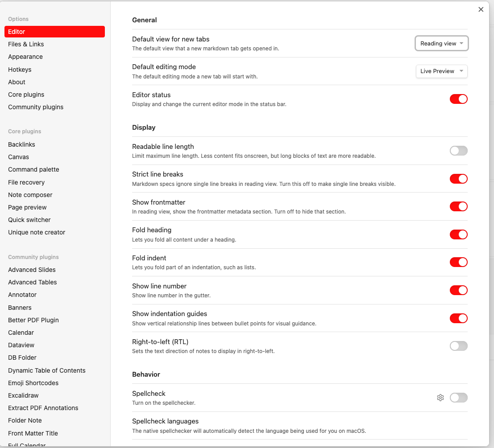Viewport: 494px width, 448px height.
Task: Turn on the Spellcheck toggle
Action: (x=459, y=398)
